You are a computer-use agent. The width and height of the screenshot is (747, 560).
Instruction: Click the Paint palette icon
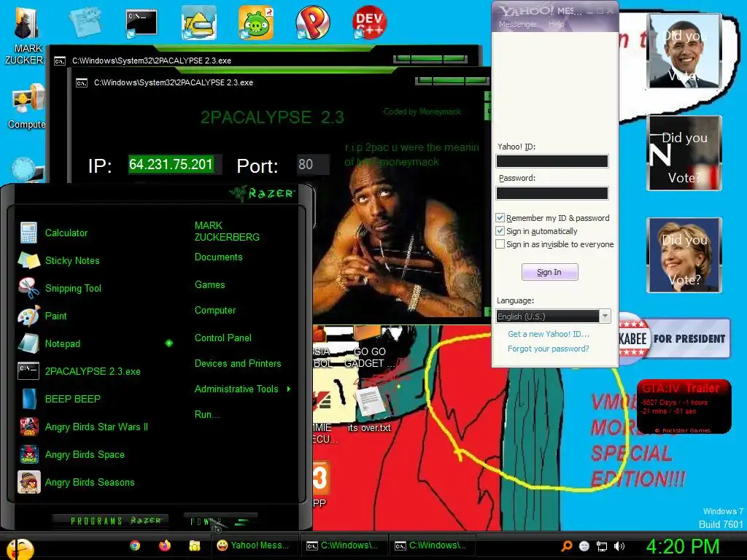coord(28,316)
